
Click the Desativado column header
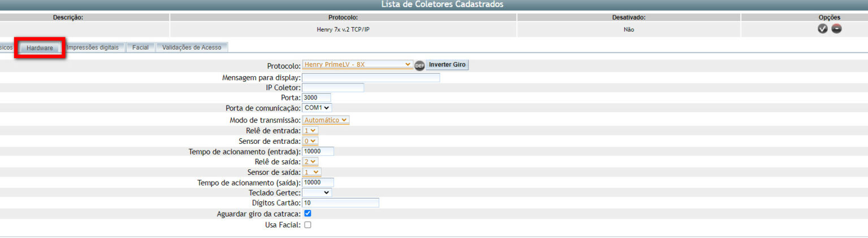[x=628, y=17]
